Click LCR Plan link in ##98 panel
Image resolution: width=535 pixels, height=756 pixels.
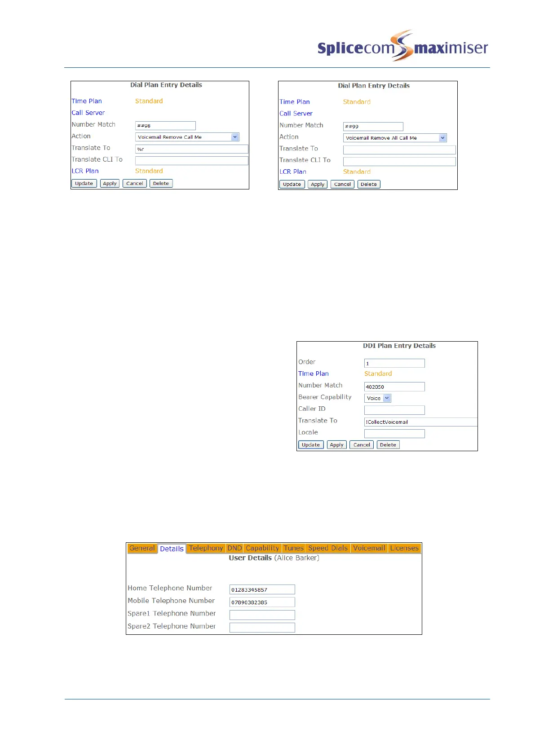pos(85,171)
